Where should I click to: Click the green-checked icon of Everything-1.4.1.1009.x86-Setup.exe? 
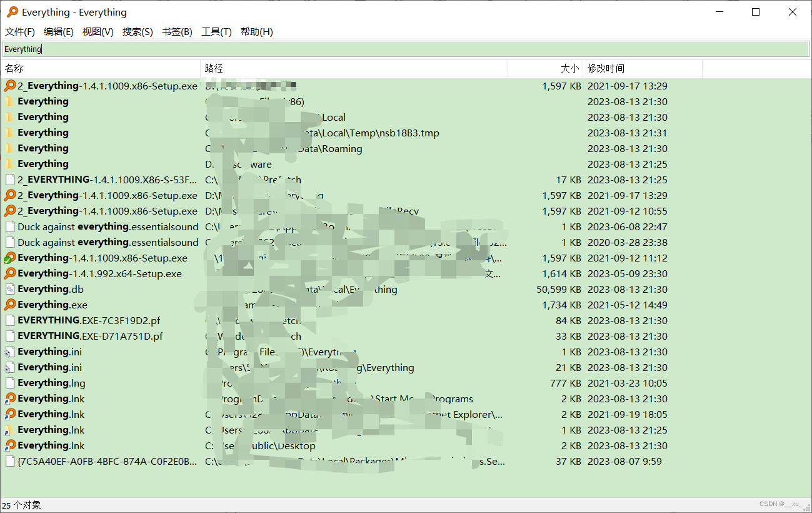[x=10, y=258]
